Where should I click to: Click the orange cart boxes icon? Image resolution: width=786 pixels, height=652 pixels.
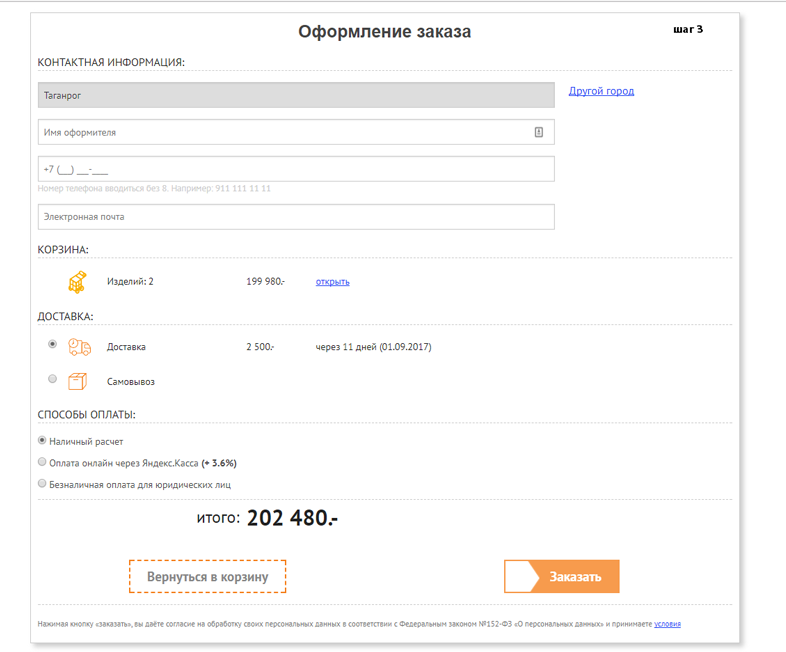(x=77, y=283)
